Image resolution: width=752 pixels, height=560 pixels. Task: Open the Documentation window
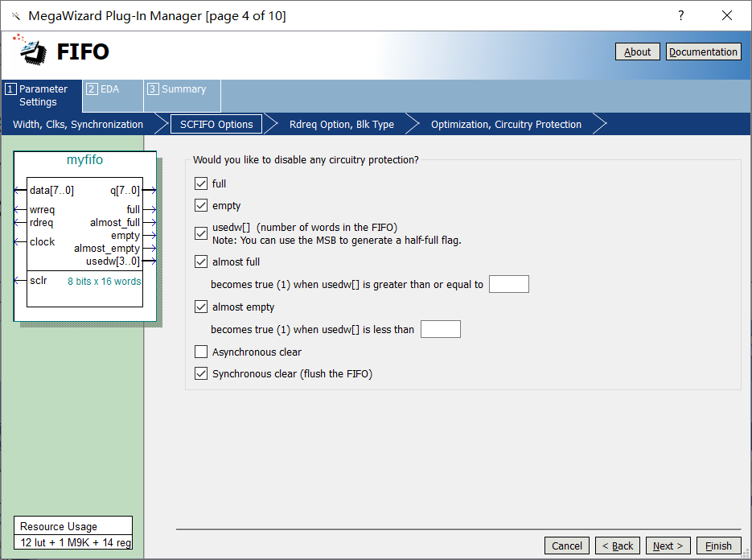[703, 51]
